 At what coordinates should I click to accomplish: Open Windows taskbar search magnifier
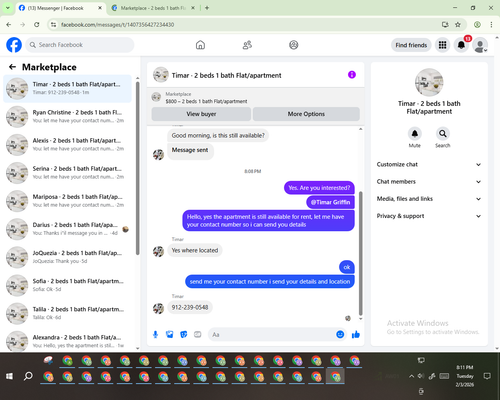point(28,376)
